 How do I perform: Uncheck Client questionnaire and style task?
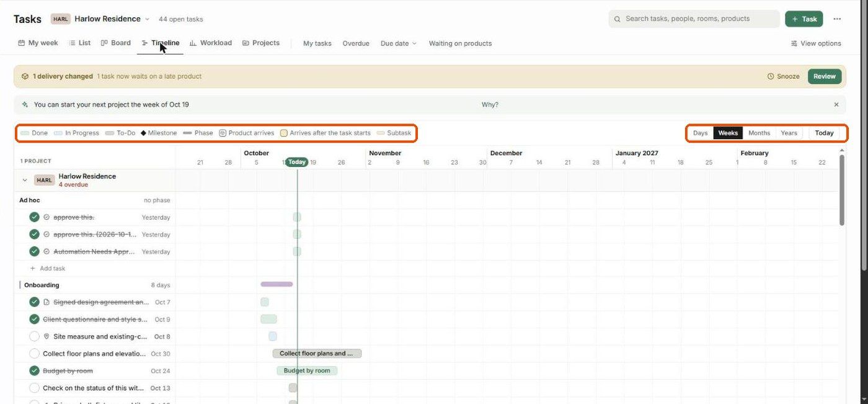pyautogui.click(x=34, y=319)
